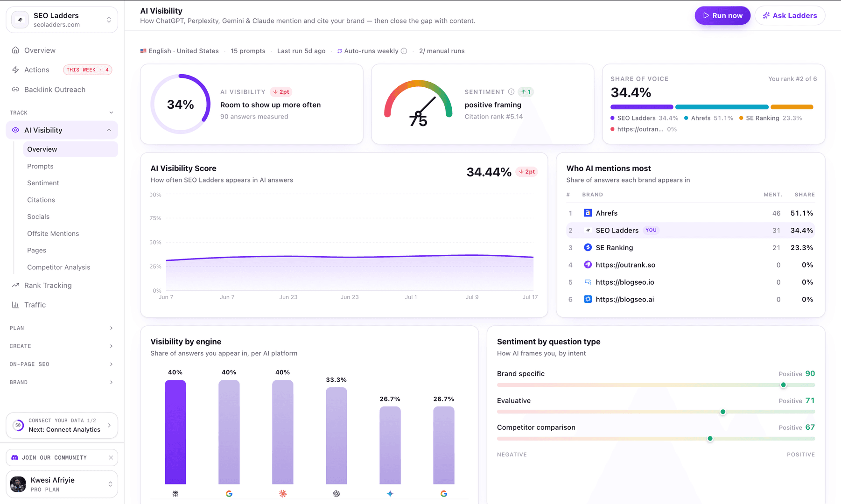Click the red 2pt badge beside AI VISIBILITY label

click(281, 92)
